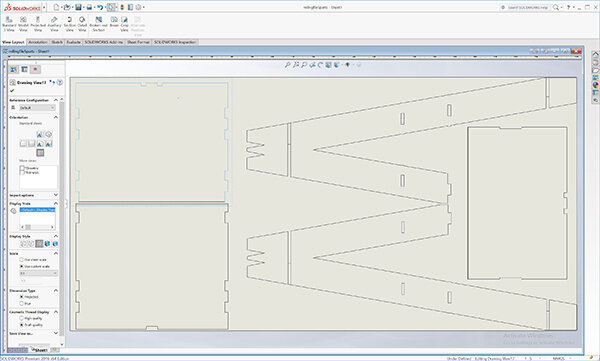This screenshot has width=600, height=361.
Task: Open the Sketch tab
Action: (x=57, y=42)
